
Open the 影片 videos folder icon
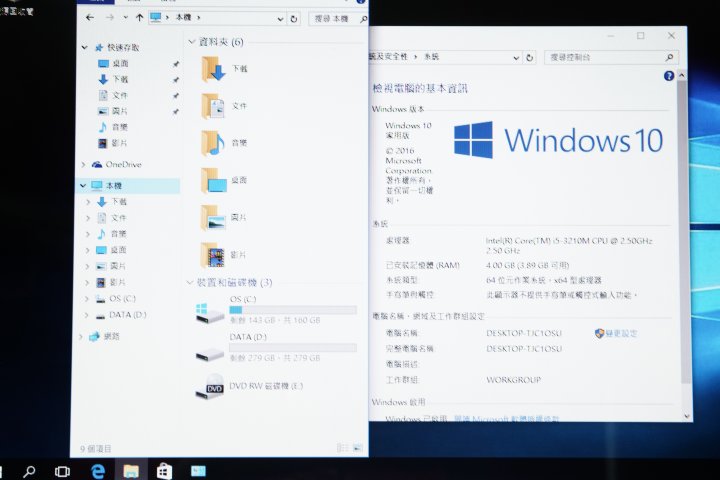pyautogui.click(x=214, y=255)
